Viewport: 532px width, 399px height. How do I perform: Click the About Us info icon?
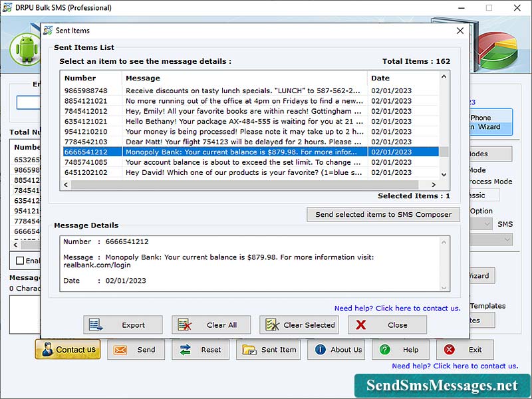(321, 350)
